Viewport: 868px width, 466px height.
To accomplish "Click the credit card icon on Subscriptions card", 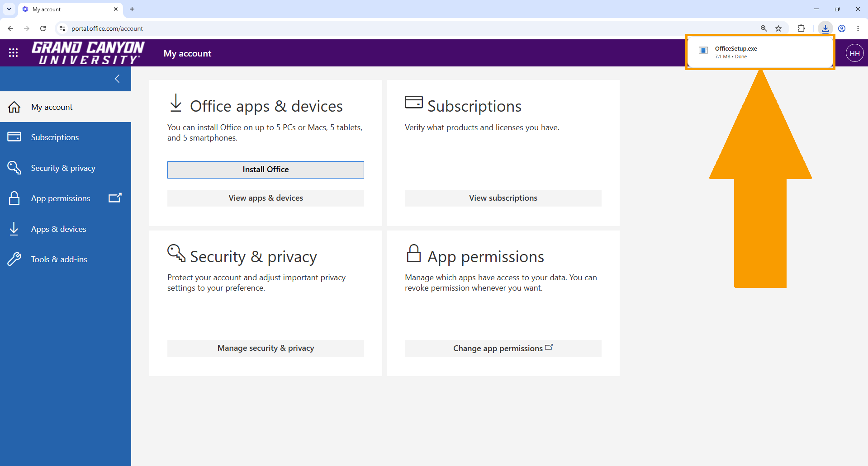I will click(x=414, y=102).
